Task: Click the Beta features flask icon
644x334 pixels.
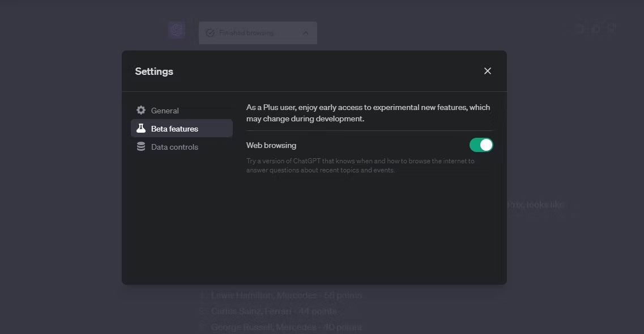Action: click(141, 128)
